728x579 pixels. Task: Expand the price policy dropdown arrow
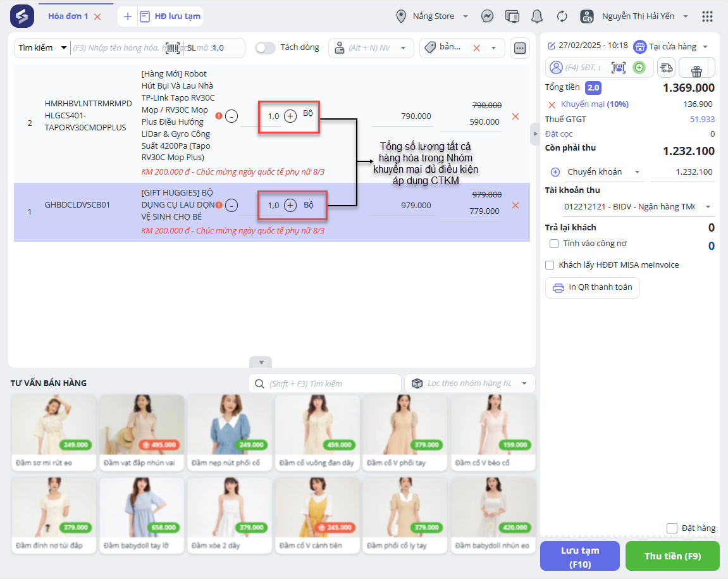coord(493,48)
